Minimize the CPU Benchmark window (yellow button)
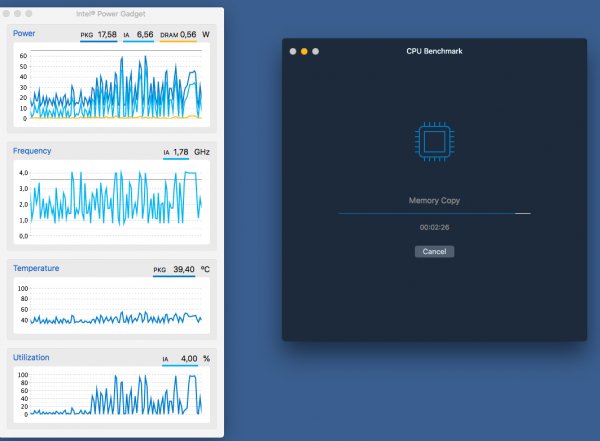The image size is (600, 441). point(304,51)
